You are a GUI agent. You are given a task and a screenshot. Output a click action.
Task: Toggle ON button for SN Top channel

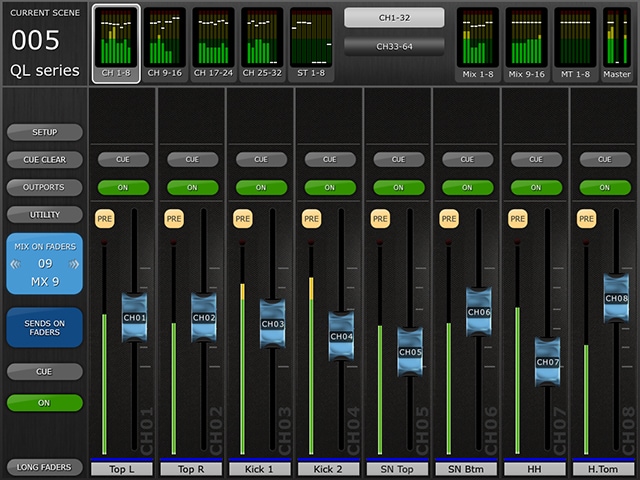[398, 187]
